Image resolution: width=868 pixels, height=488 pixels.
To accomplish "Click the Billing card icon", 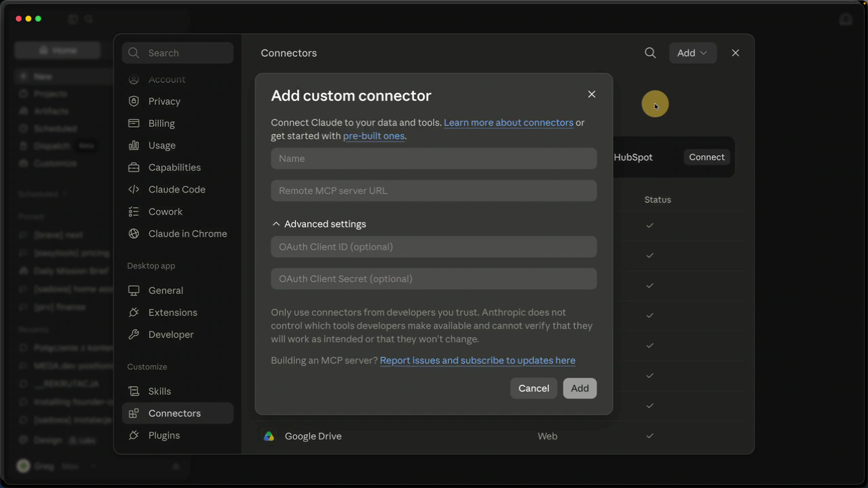I will click(134, 123).
